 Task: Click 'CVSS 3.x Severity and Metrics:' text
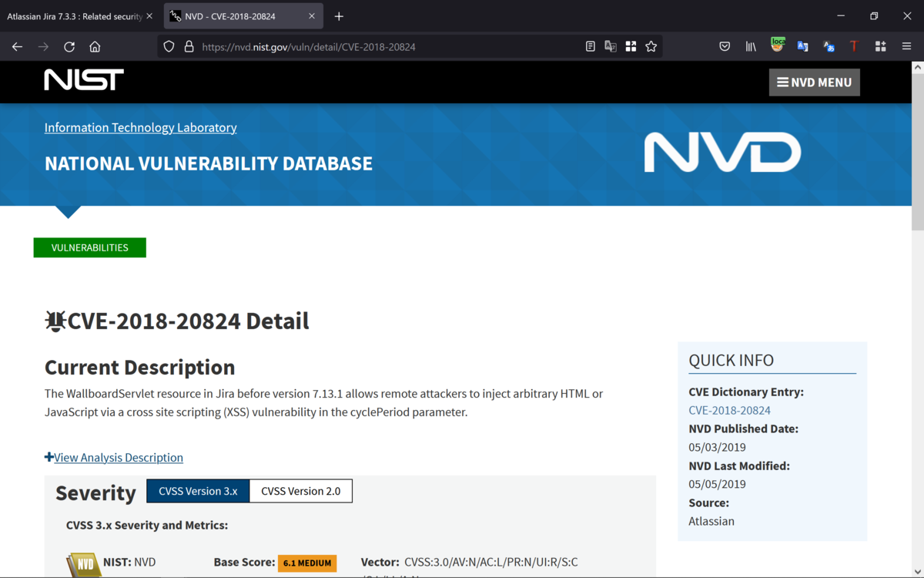(147, 525)
